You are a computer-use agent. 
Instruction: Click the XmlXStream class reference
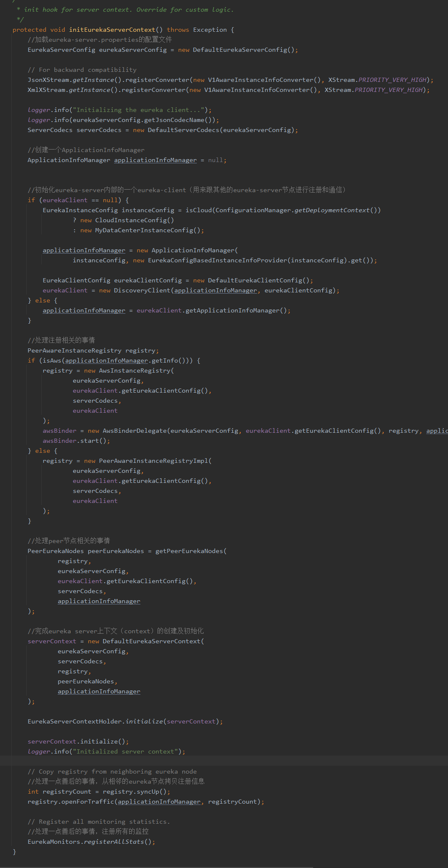click(x=46, y=90)
